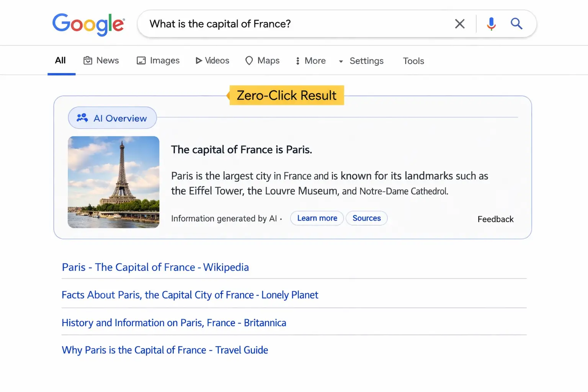The image size is (588, 392).
Task: Click Tools to reveal filter options
Action: pos(413,61)
